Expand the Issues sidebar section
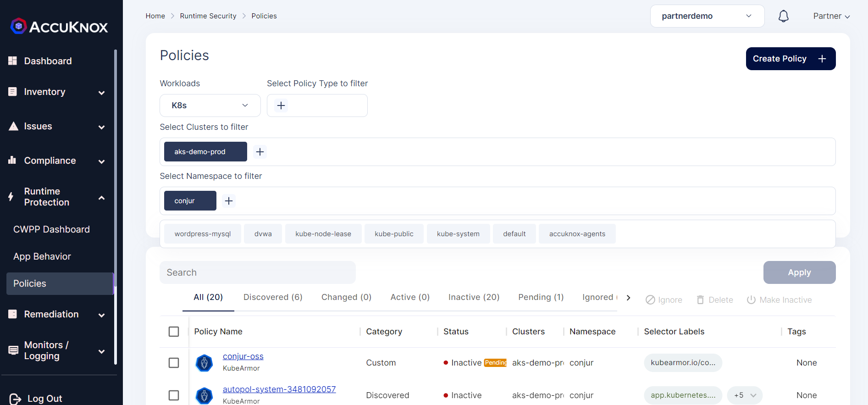 (102, 127)
